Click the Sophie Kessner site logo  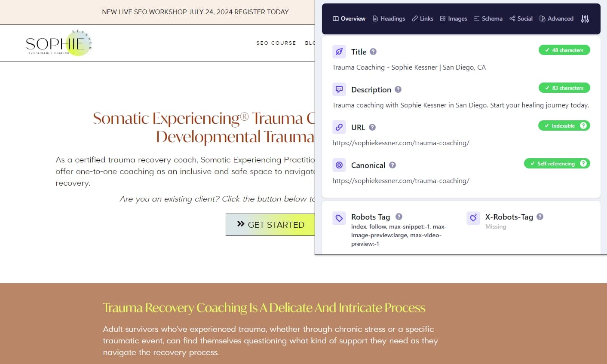pyautogui.click(x=59, y=43)
